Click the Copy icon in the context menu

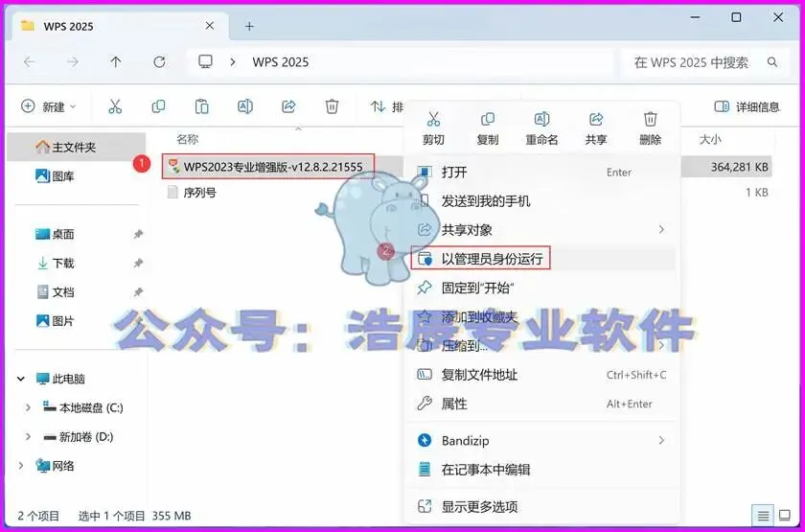[487, 119]
